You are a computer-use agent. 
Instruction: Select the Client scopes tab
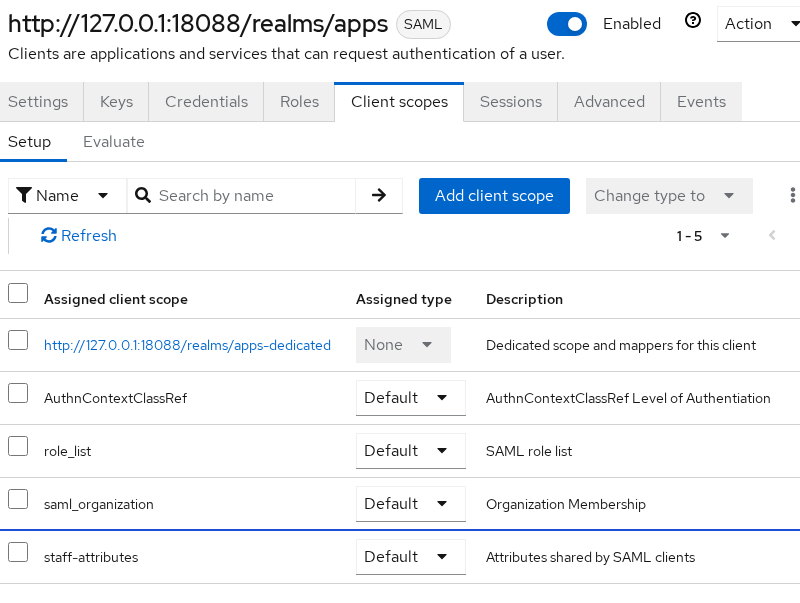coord(399,102)
